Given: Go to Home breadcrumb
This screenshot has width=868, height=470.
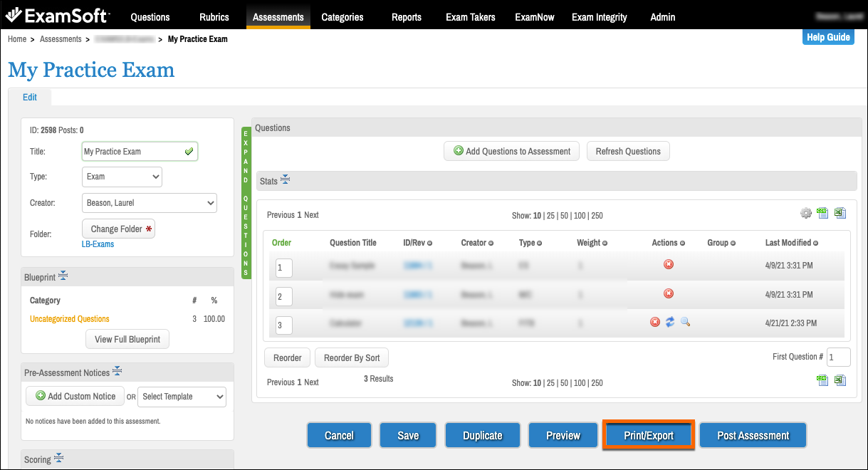Looking at the screenshot, I should pos(17,39).
